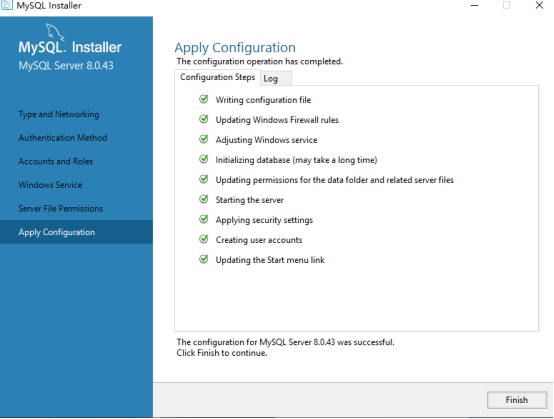Click 'Initializing database (may take a long time)'
This screenshot has width=554, height=419.
296,160
